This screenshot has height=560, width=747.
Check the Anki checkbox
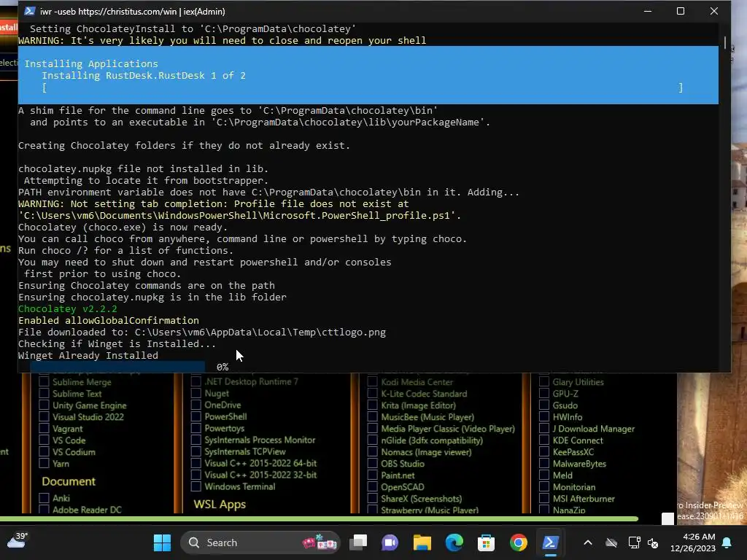pyautogui.click(x=44, y=497)
